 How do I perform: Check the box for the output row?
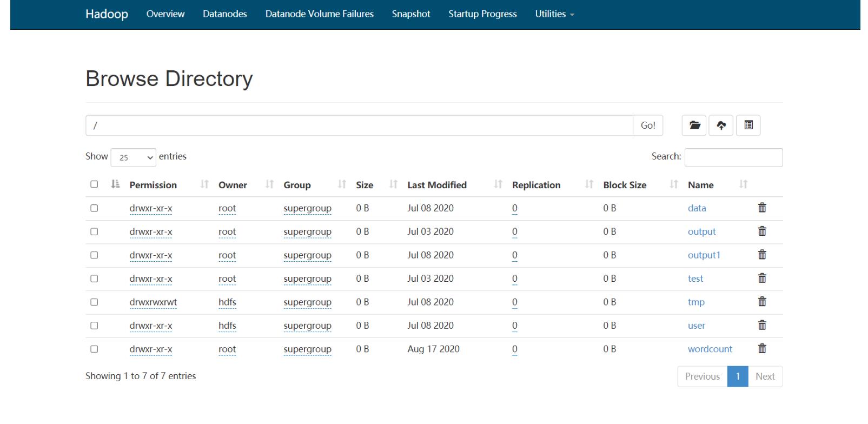click(94, 231)
